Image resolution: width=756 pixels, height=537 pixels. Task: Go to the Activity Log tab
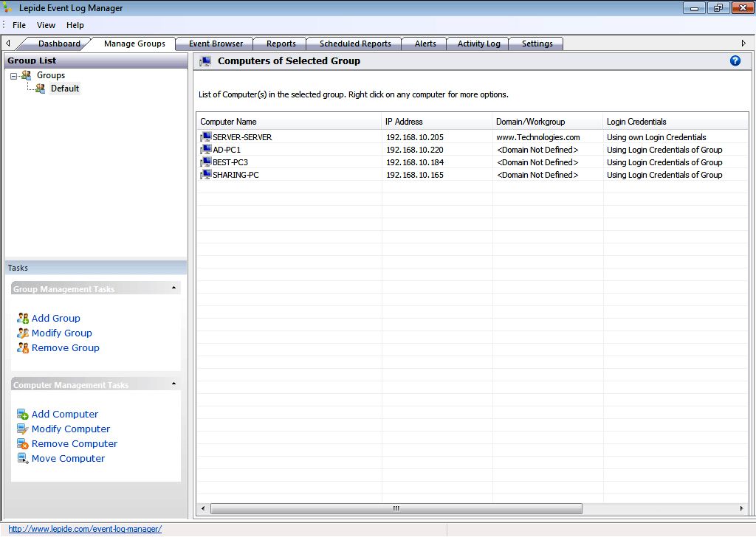point(478,44)
